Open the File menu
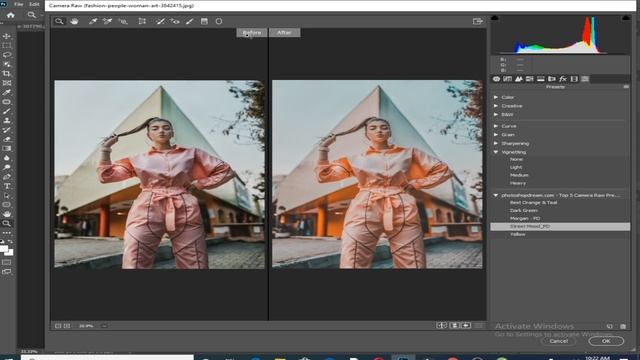The height and width of the screenshot is (360, 640). [18, 4]
